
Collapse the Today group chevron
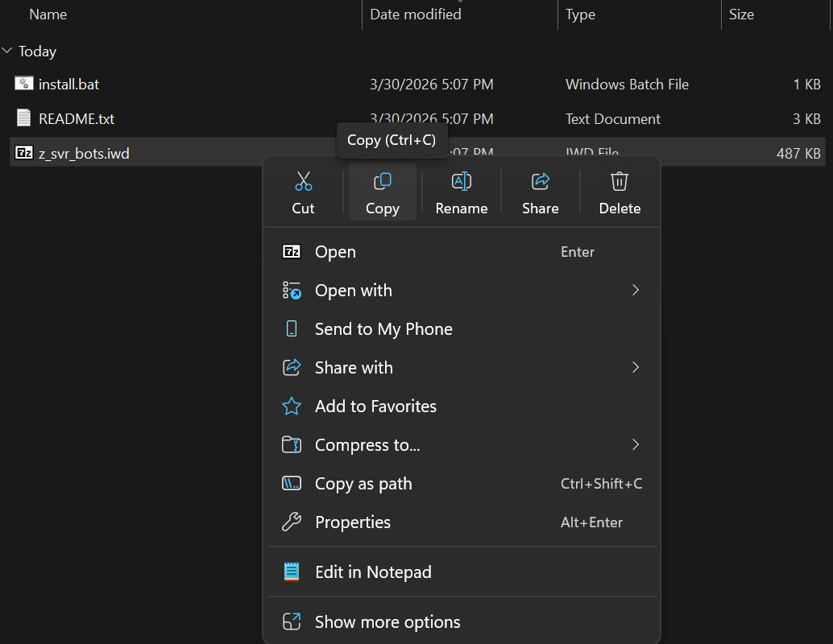(x=7, y=51)
